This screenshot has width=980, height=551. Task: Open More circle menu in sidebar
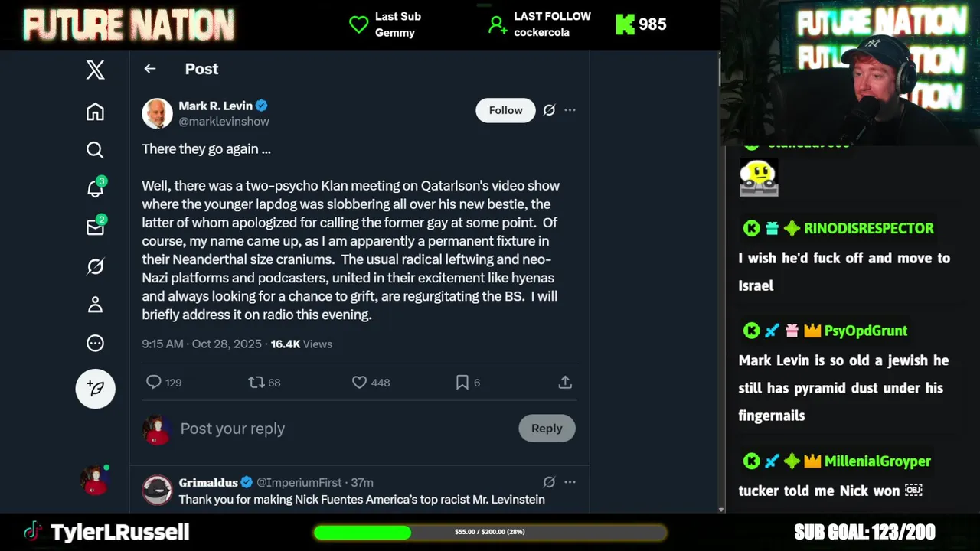(x=95, y=344)
